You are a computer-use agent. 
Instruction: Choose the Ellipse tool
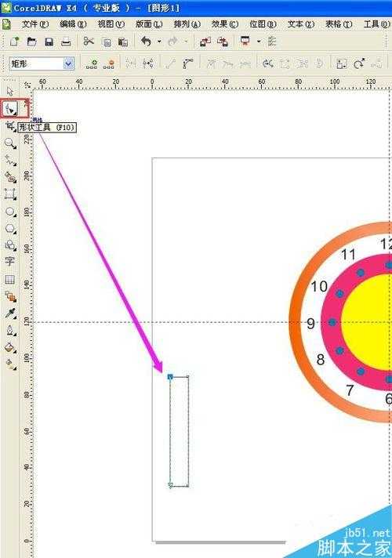(x=10, y=212)
